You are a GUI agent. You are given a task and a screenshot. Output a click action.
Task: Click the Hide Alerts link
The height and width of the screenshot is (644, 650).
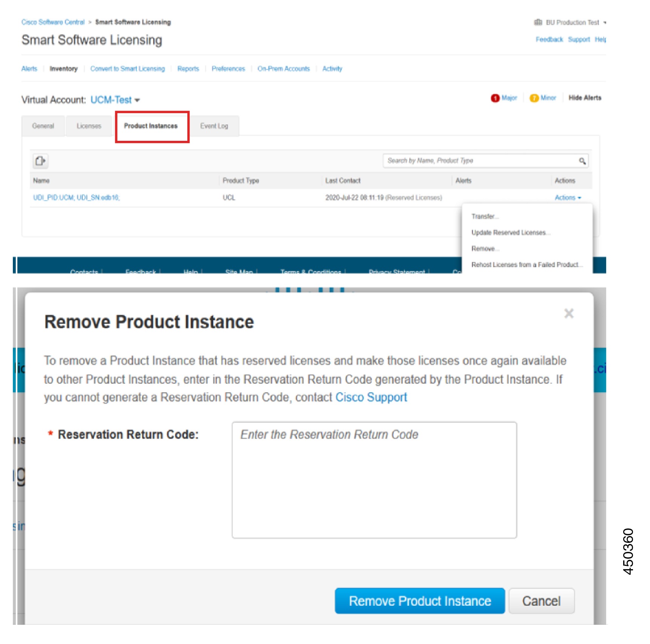tap(585, 98)
